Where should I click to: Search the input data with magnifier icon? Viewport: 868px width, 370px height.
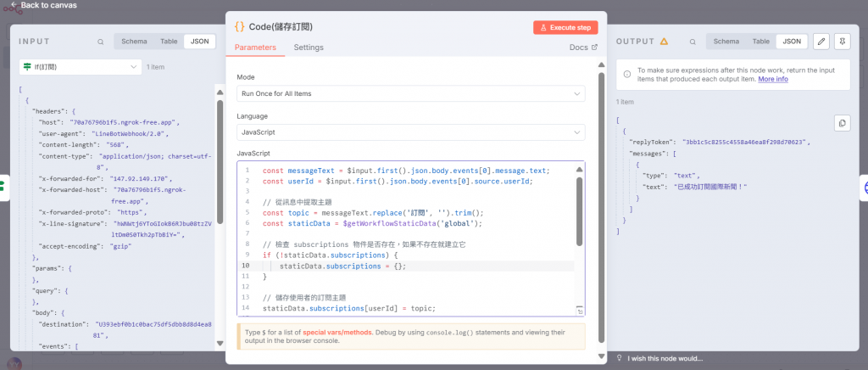(x=100, y=42)
